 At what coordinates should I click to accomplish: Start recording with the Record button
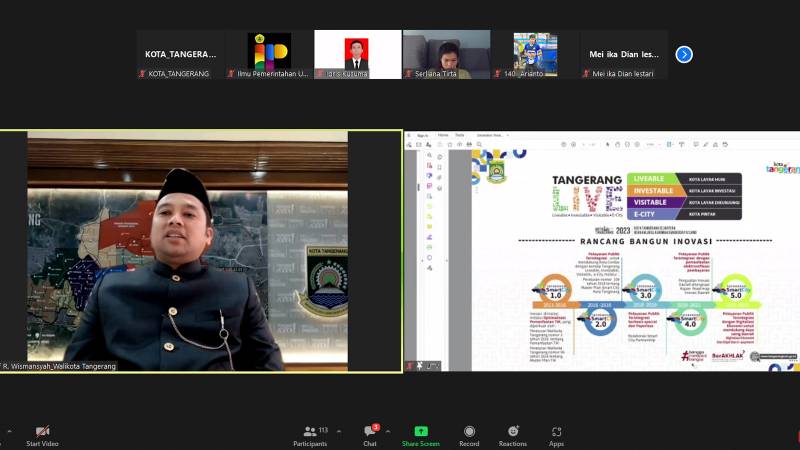[469, 437]
